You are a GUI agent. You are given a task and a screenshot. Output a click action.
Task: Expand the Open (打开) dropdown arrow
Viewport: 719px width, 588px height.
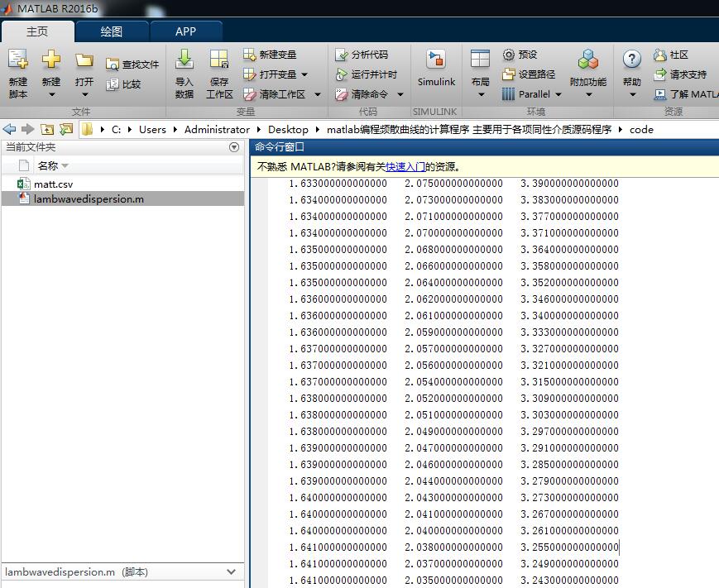[85, 95]
